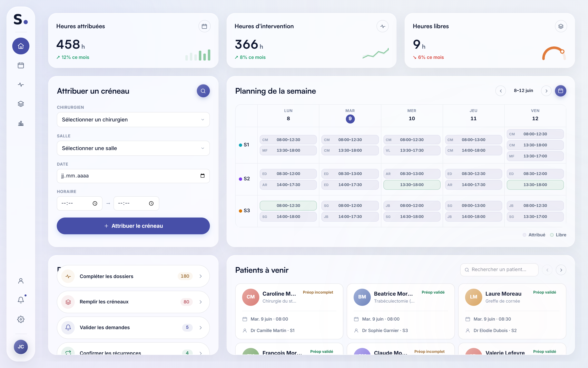588x368 pixels.
Task: Open the planning calendar picker button
Action: tap(561, 91)
